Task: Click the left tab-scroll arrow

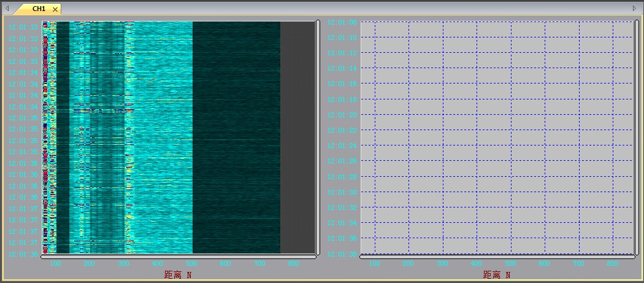Action: coord(7,8)
